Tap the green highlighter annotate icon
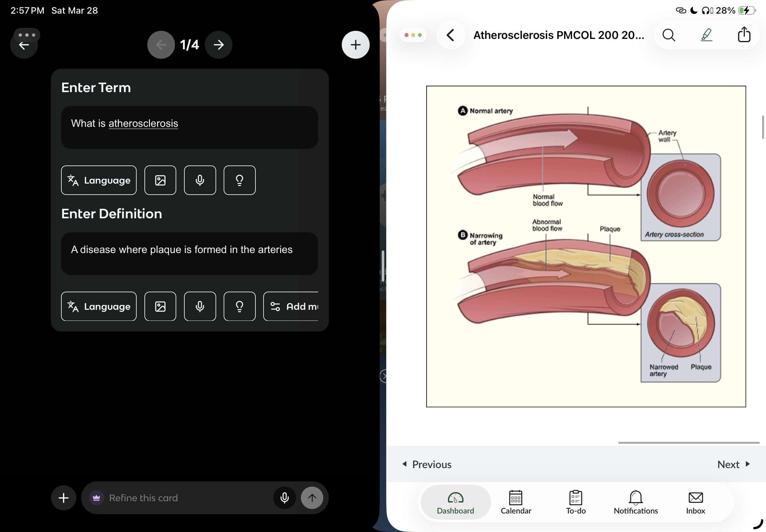 (x=706, y=35)
